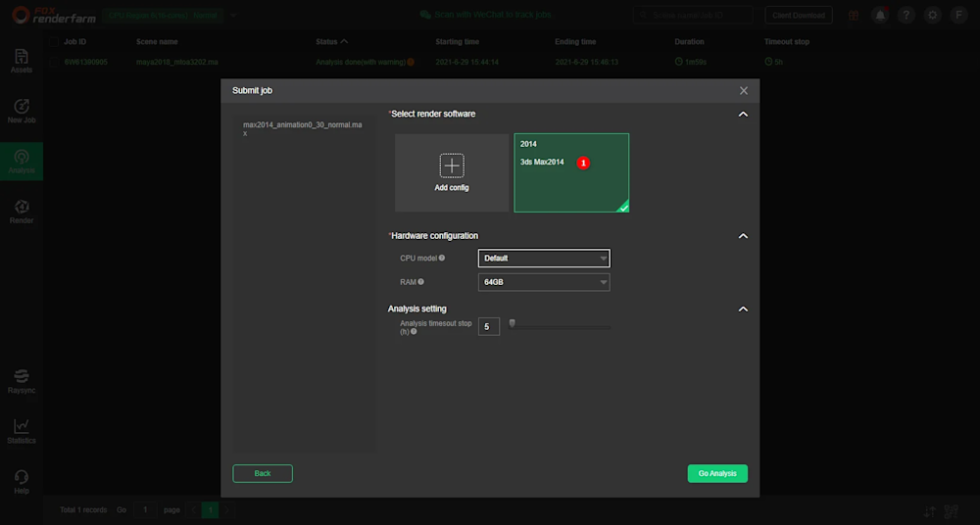Select scene file max2014_animation0_30_normal.max

(x=303, y=128)
